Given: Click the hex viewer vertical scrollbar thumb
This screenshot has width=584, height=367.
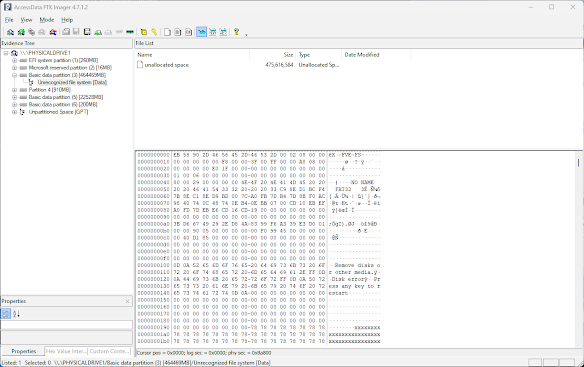Looking at the screenshot, I should tap(578, 163).
